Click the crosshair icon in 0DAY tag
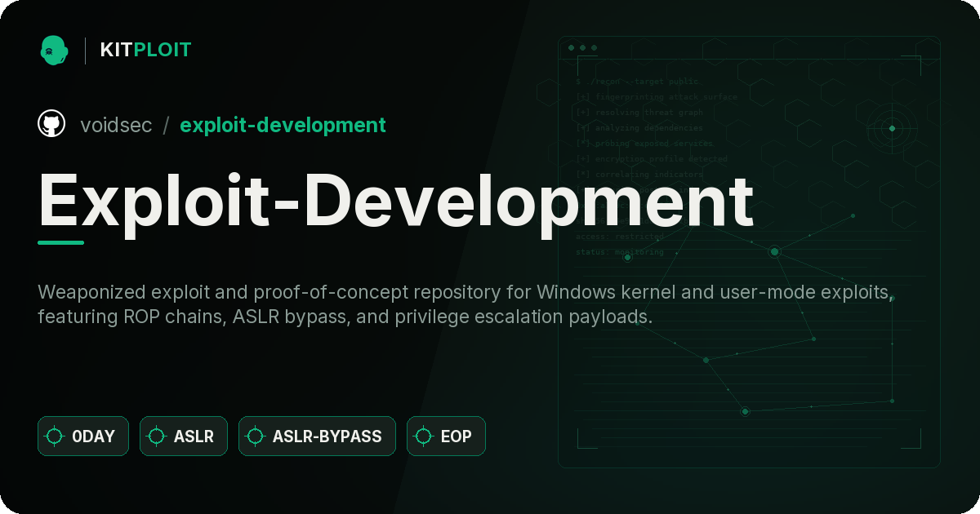Viewport: 980px width, 514px height. pos(55,436)
